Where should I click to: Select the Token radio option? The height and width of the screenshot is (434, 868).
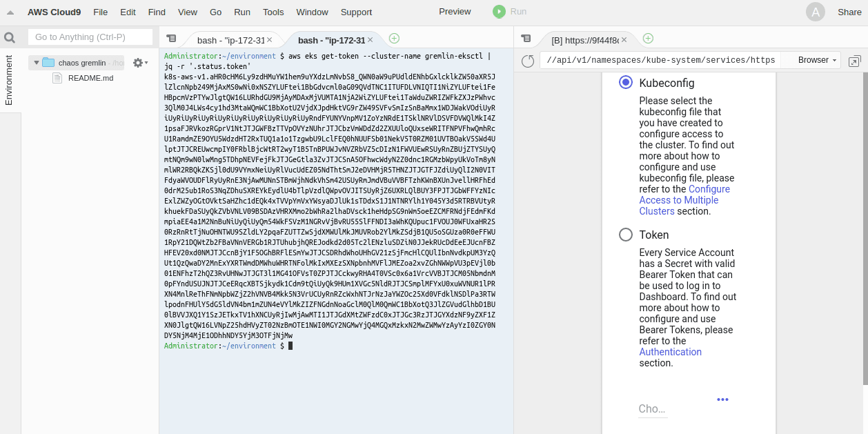pos(626,235)
